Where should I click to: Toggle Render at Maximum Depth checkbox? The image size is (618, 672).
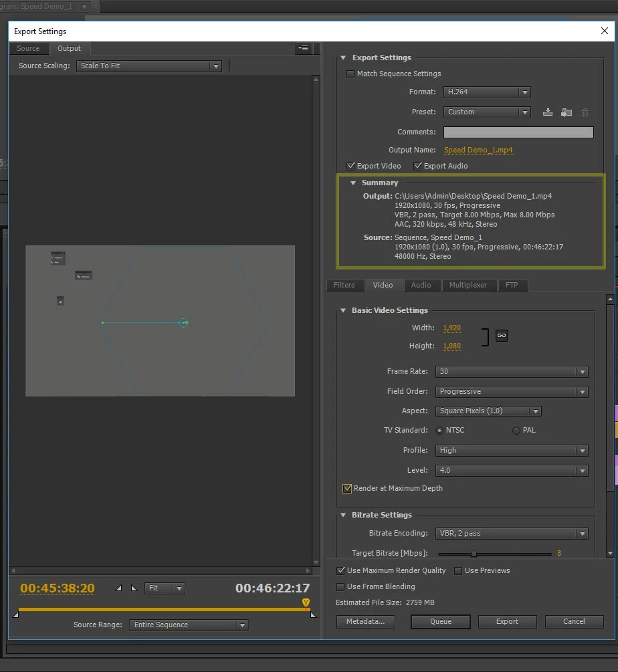click(346, 489)
